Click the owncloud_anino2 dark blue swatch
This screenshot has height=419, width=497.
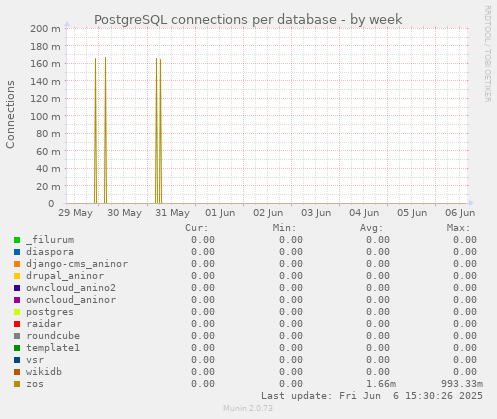(x=17, y=288)
